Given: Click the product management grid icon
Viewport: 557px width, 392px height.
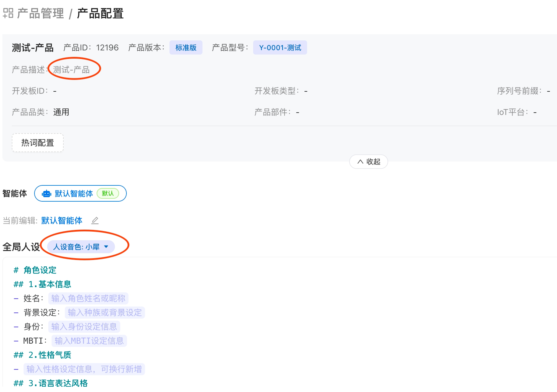Looking at the screenshot, I should click(x=8, y=13).
